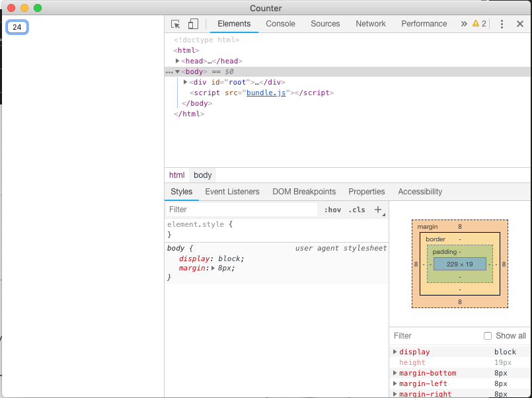Click the 229 × 19 content box

460,264
